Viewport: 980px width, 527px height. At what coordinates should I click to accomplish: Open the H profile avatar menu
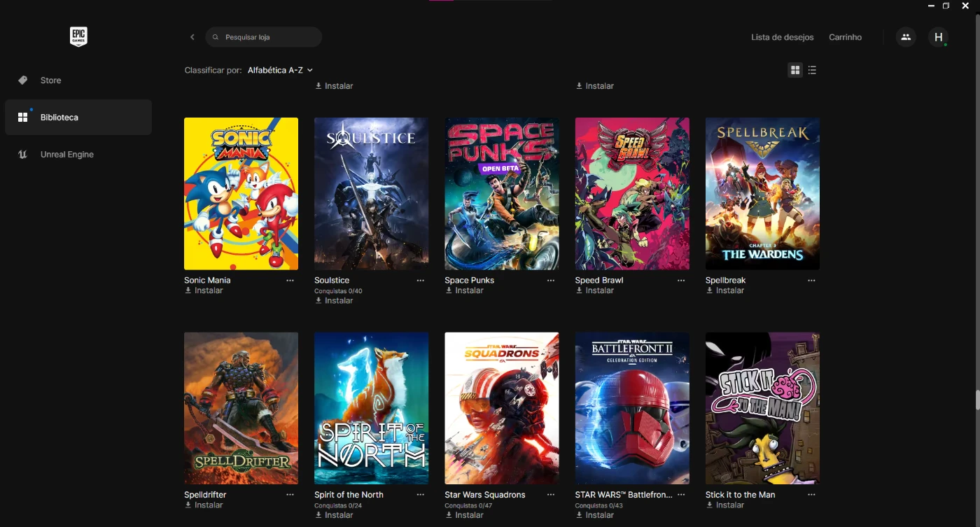click(x=938, y=37)
